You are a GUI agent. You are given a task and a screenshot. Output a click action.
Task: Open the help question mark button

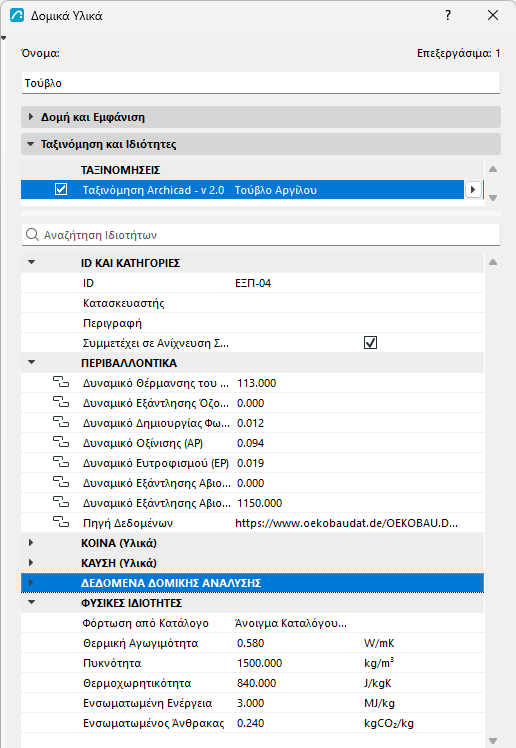448,15
